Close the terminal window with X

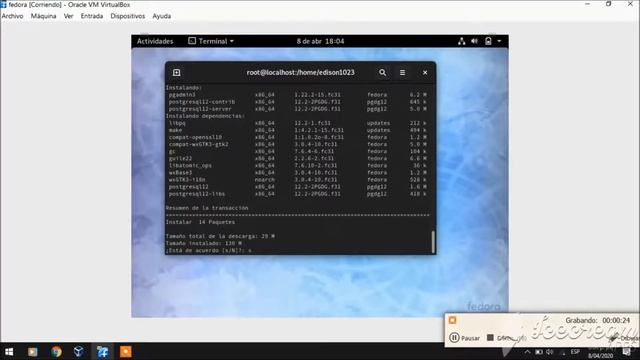(x=425, y=73)
